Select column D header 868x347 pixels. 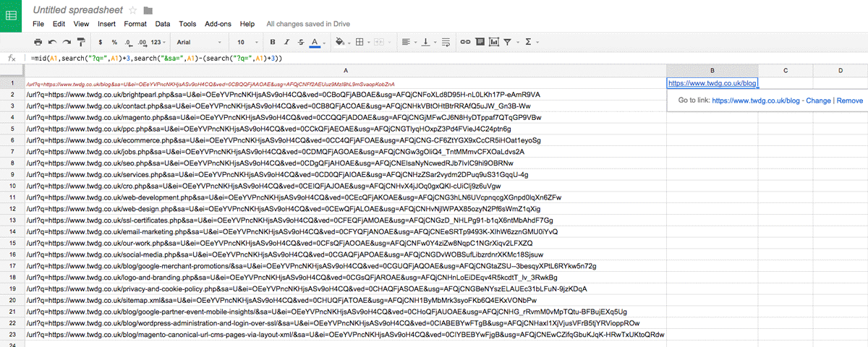pyautogui.click(x=841, y=70)
